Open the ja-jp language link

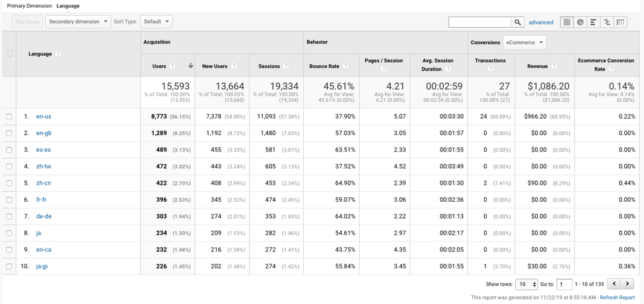42,266
